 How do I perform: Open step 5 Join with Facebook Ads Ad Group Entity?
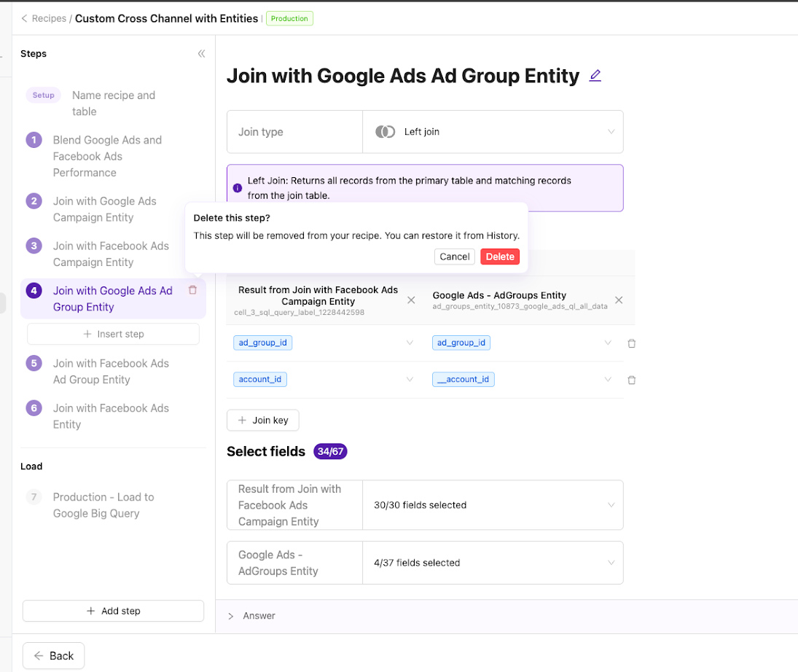[110, 371]
